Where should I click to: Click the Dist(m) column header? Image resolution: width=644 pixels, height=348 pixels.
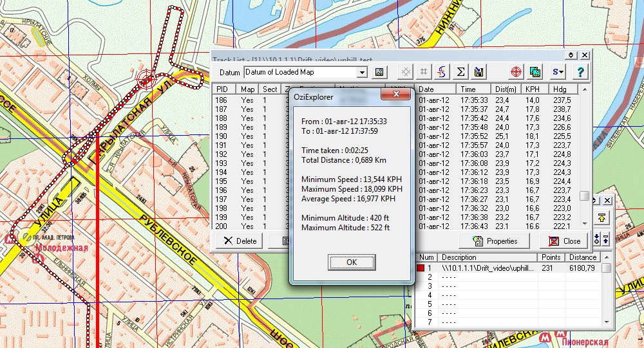[x=506, y=89]
